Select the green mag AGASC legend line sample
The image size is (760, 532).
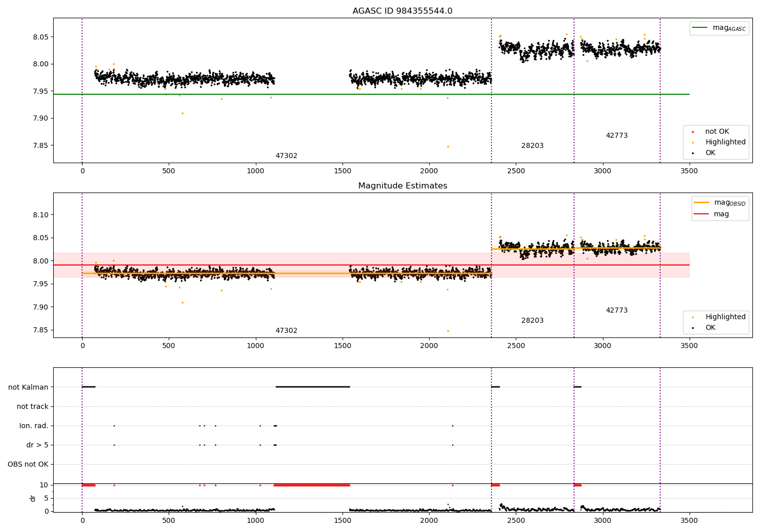click(699, 28)
